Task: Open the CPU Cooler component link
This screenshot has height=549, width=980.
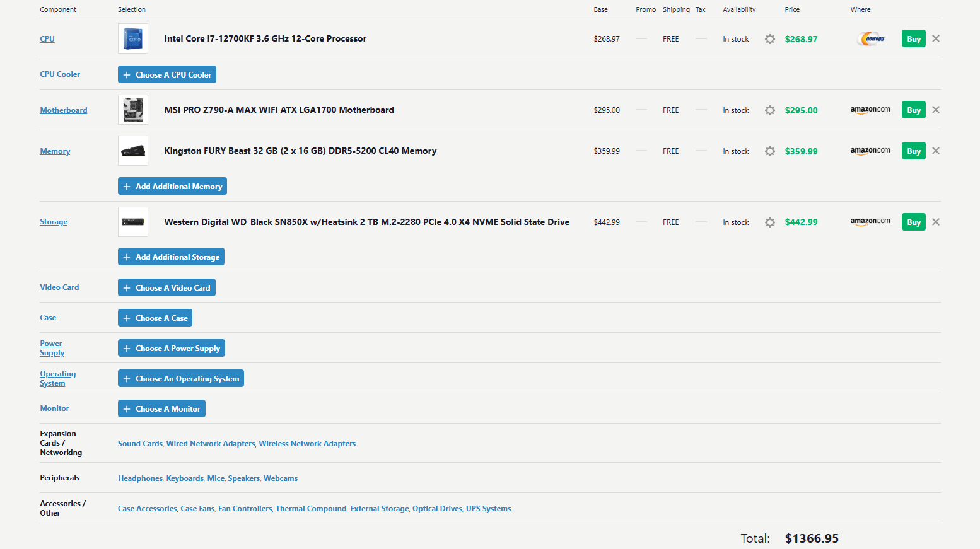Action: click(x=60, y=74)
